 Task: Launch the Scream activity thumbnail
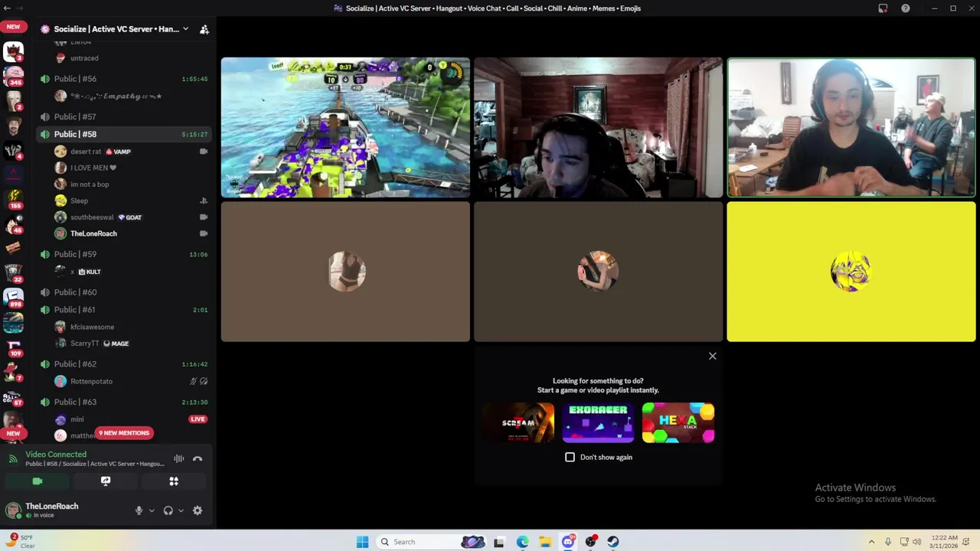coord(518,423)
